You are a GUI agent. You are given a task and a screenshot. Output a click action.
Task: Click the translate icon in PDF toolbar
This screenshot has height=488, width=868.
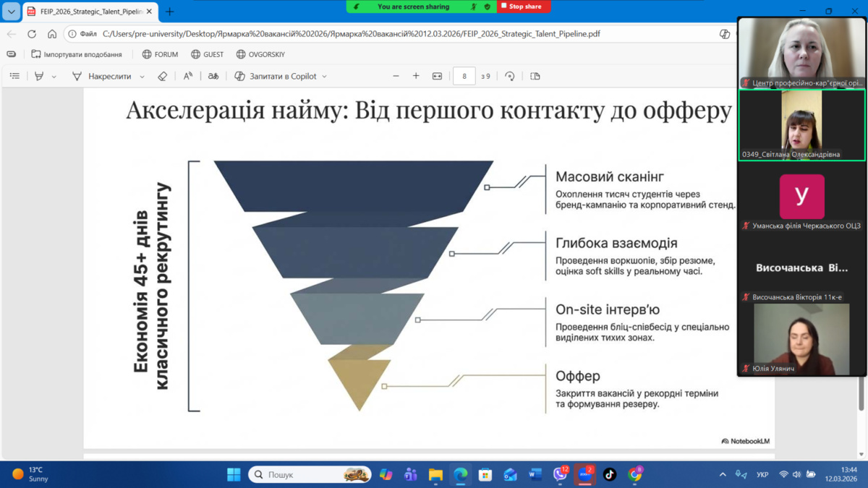213,76
